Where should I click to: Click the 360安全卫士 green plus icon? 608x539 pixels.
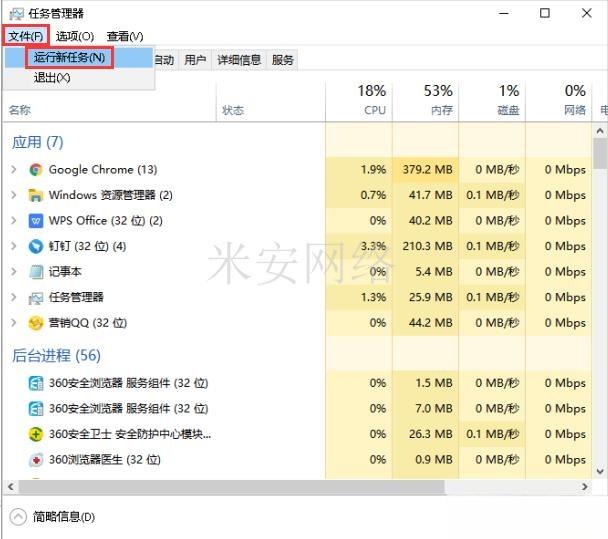[36, 434]
